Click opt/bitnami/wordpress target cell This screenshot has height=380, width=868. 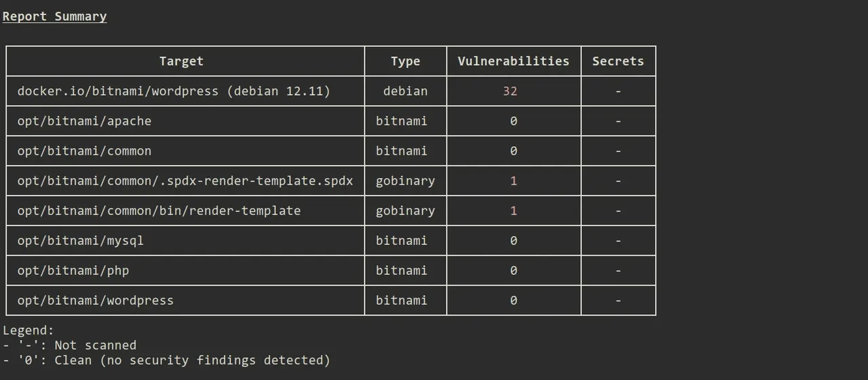tap(95, 300)
